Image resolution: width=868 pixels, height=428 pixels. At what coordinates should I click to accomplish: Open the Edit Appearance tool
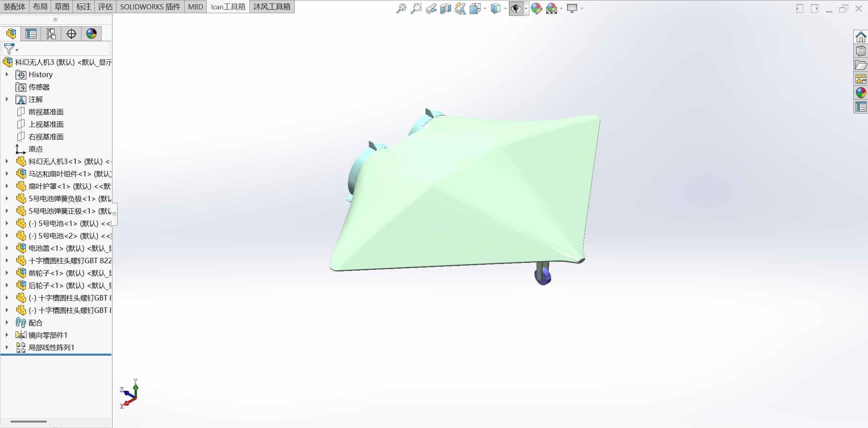point(536,8)
